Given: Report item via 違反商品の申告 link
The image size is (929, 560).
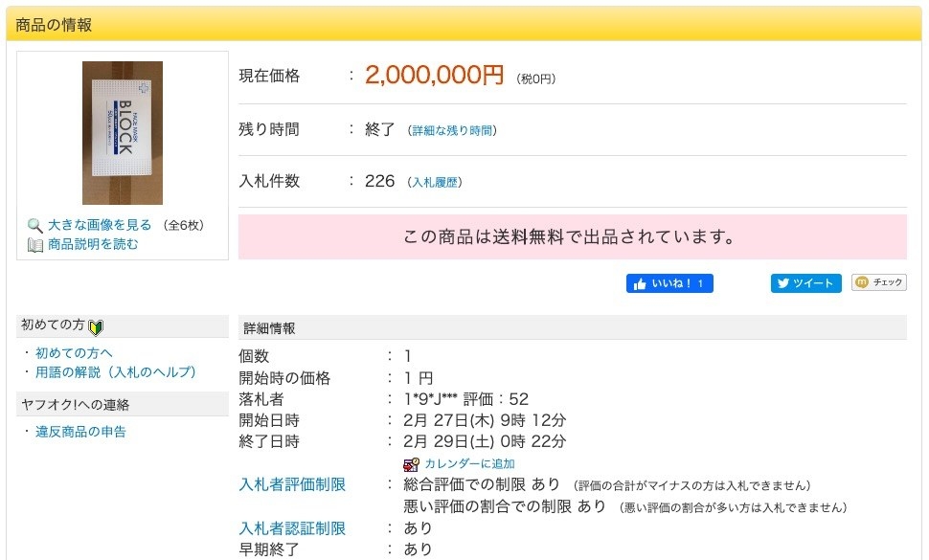Looking at the screenshot, I should pyautogui.click(x=80, y=432).
